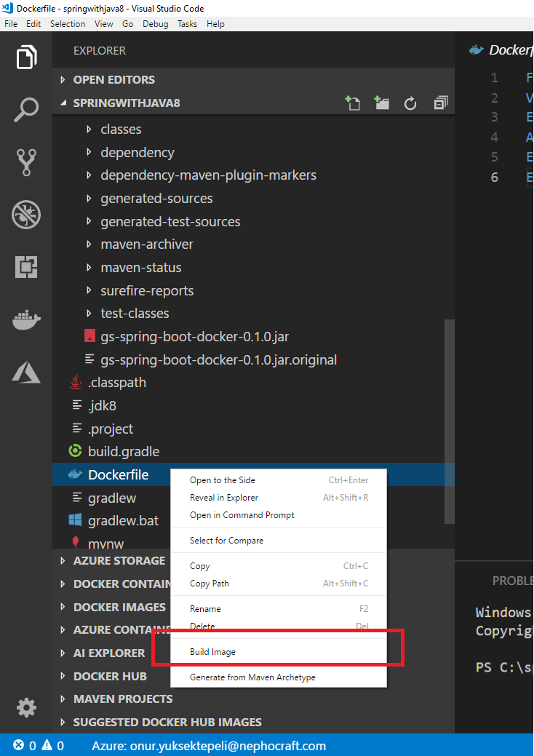Click the Explorer vertical scrollbar

pos(449,421)
